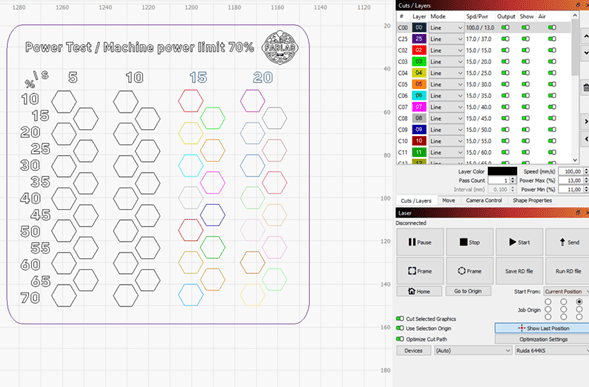The width and height of the screenshot is (589, 387).
Task: Switch to Cuts / Layers tab
Action: coord(416,201)
